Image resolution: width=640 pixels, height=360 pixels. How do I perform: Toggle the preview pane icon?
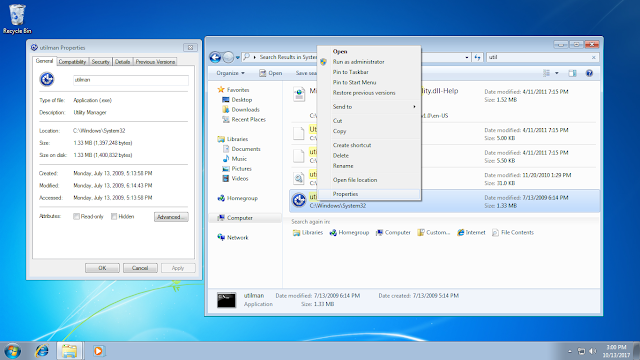pos(572,73)
